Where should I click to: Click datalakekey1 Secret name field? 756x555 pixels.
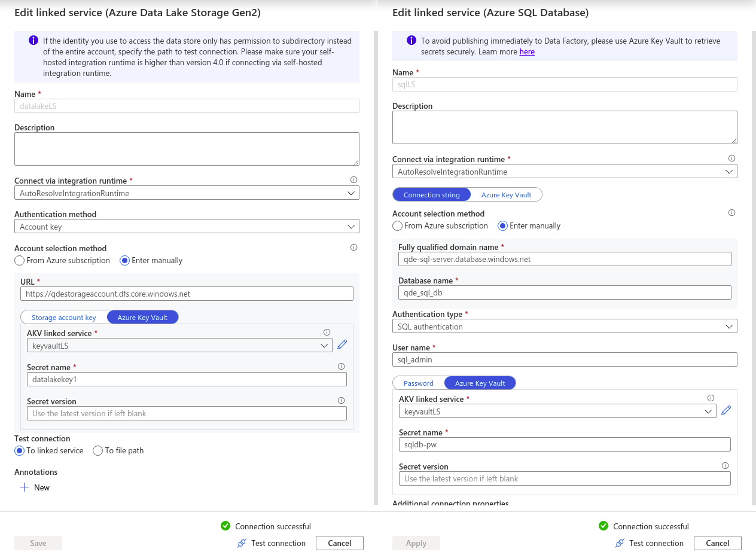click(x=187, y=379)
